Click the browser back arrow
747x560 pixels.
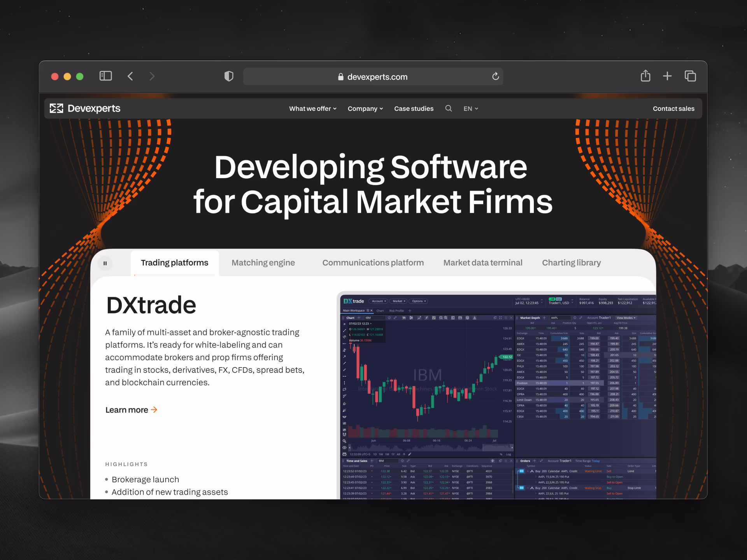[x=130, y=76]
